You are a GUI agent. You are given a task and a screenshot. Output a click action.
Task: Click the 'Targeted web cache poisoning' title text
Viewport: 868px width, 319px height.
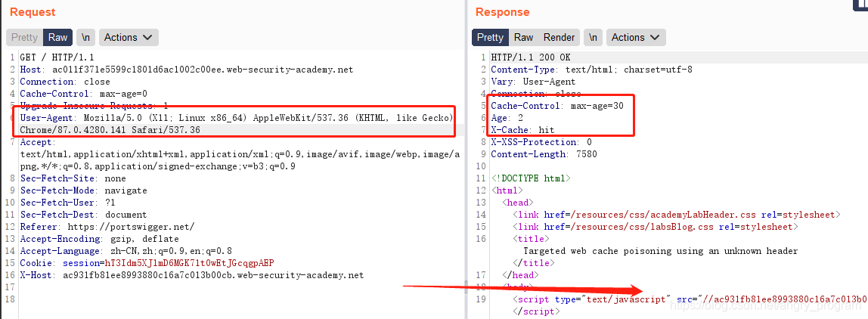click(x=660, y=251)
